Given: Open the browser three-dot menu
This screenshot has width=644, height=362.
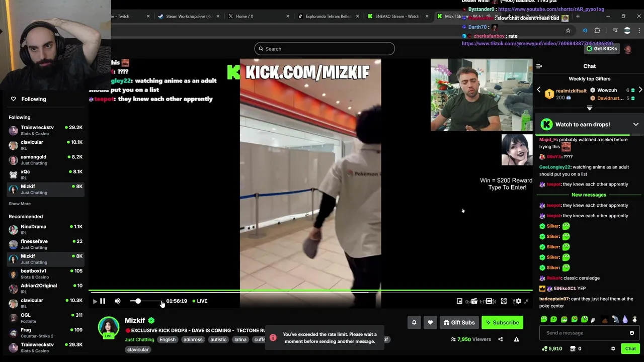Looking at the screenshot, I should 639,31.
